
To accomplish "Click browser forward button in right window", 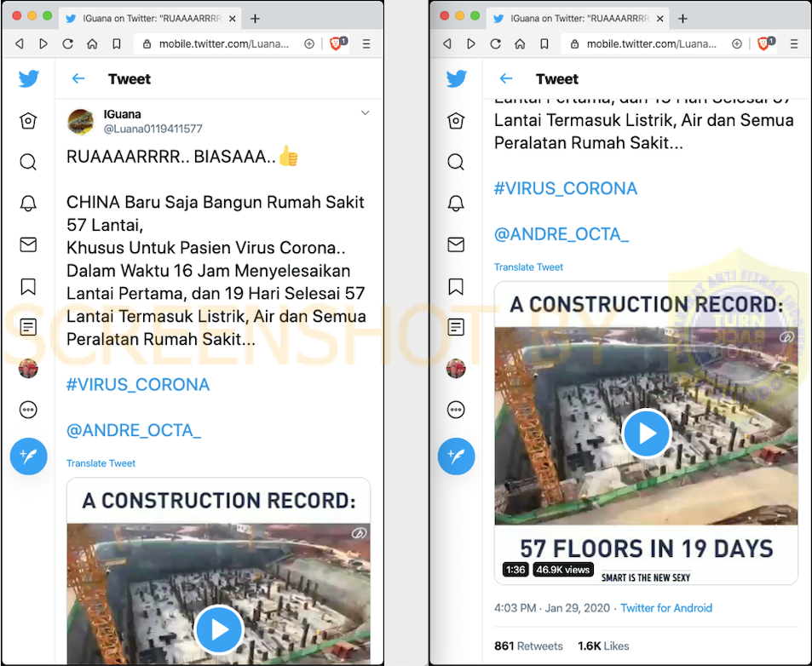I will coord(471,44).
